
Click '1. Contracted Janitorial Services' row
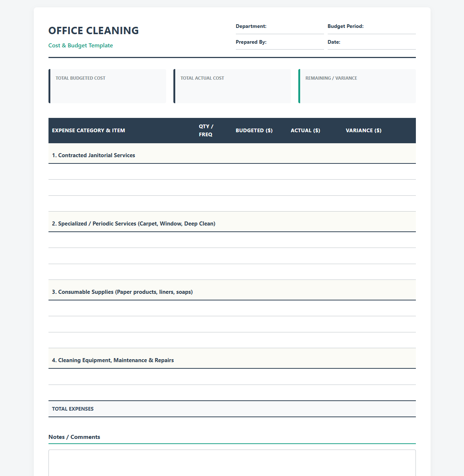click(232, 154)
